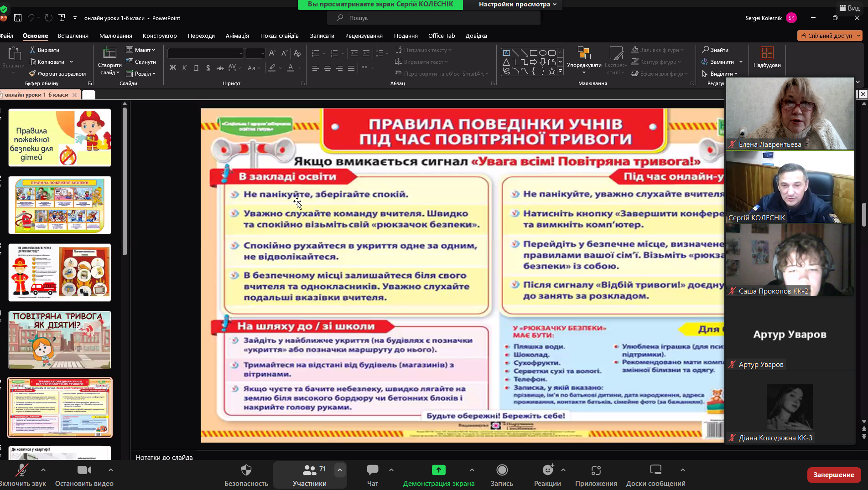
Task: Click the red Завершение end button
Action: click(x=834, y=475)
